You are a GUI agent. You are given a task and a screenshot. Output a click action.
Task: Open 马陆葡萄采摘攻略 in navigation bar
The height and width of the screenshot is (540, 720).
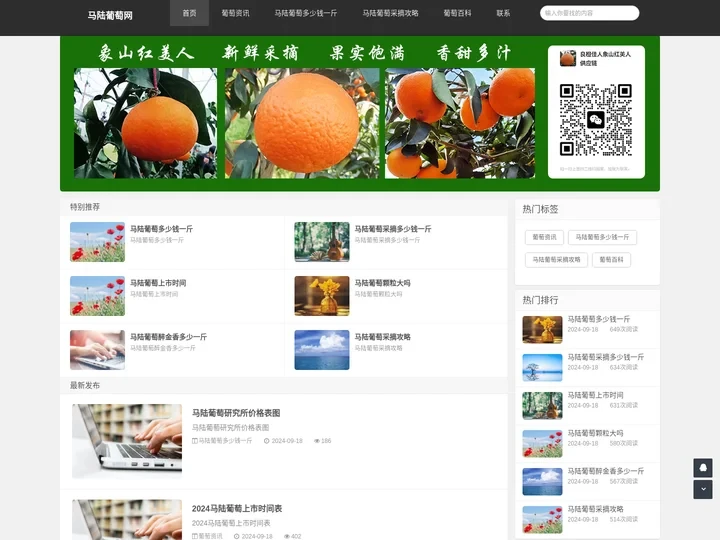(x=390, y=13)
